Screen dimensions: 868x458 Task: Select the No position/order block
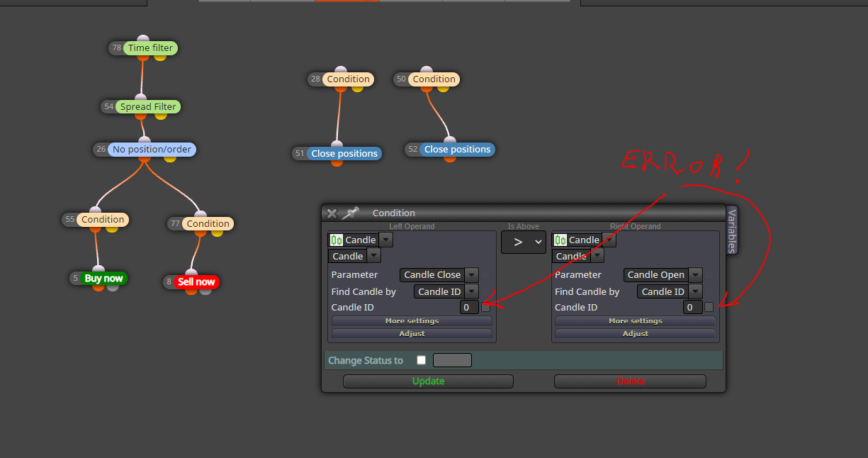click(x=152, y=150)
